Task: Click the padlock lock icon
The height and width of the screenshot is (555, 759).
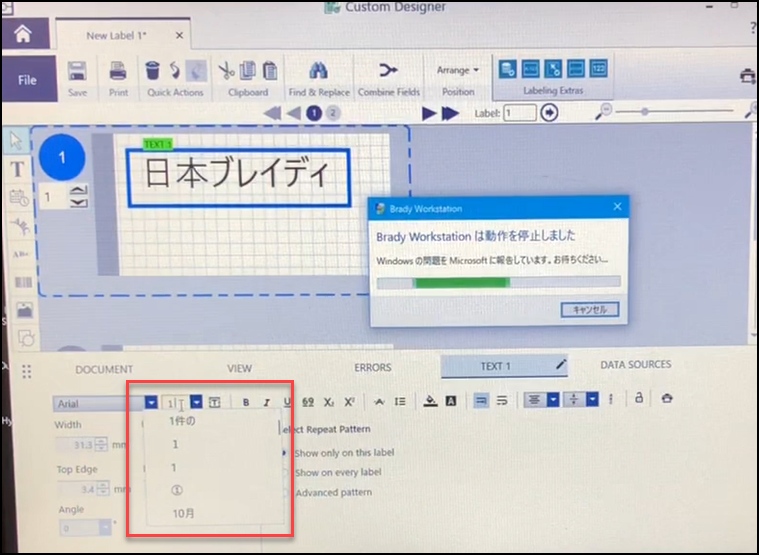Action: 639,398
